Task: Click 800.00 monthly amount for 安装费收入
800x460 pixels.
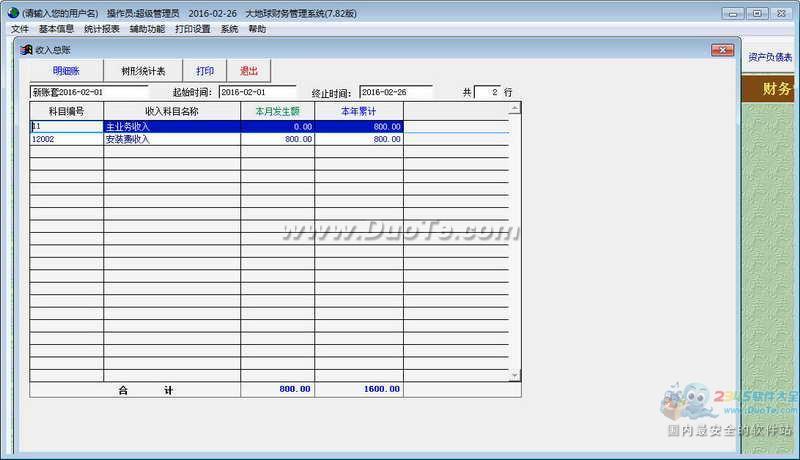Action: pyautogui.click(x=278, y=139)
